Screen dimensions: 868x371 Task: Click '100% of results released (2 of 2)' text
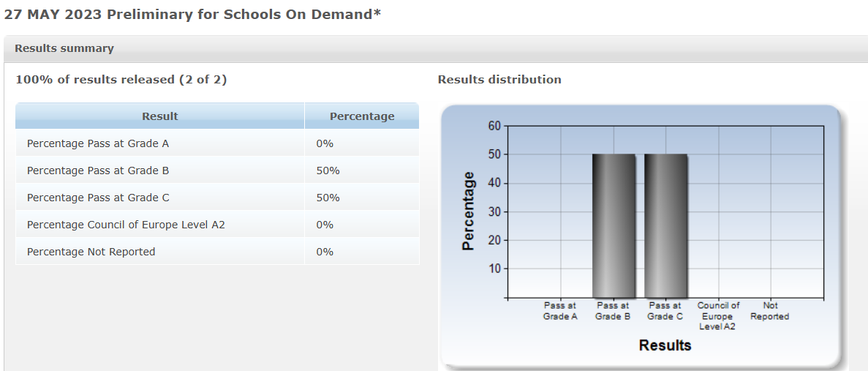(121, 80)
